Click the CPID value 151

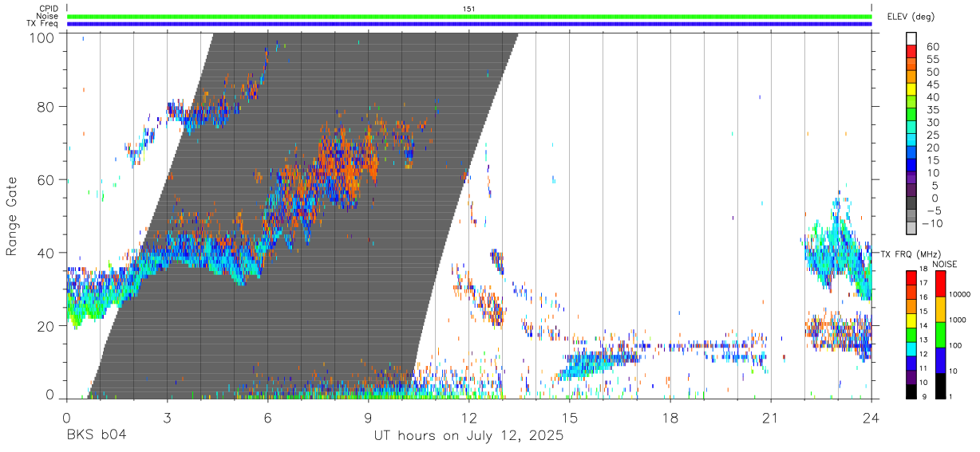469,8
